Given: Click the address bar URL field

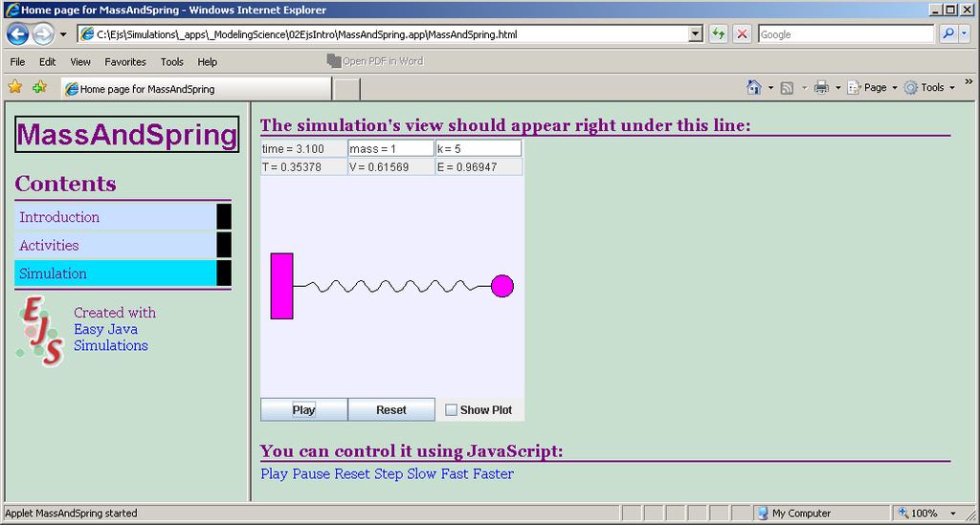Looking at the screenshot, I should pyautogui.click(x=383, y=34).
